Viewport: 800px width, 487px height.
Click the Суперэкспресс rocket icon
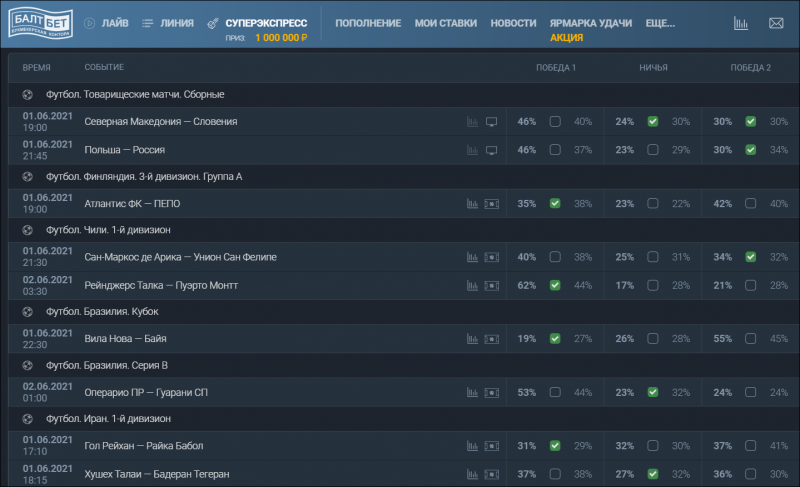coord(213,23)
